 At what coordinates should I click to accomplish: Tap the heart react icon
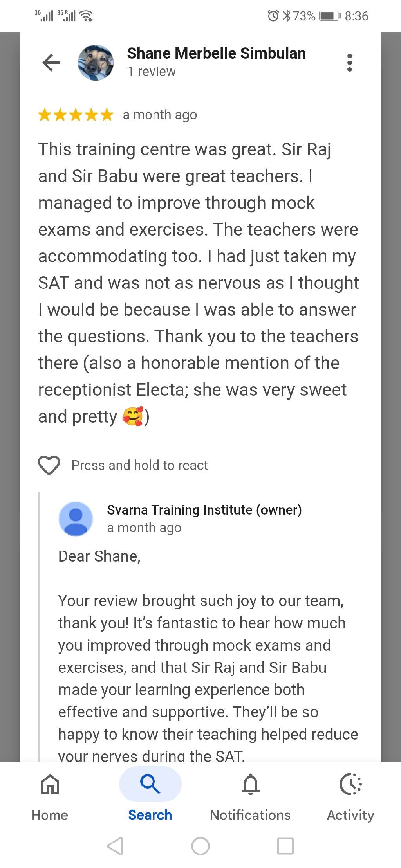point(49,465)
